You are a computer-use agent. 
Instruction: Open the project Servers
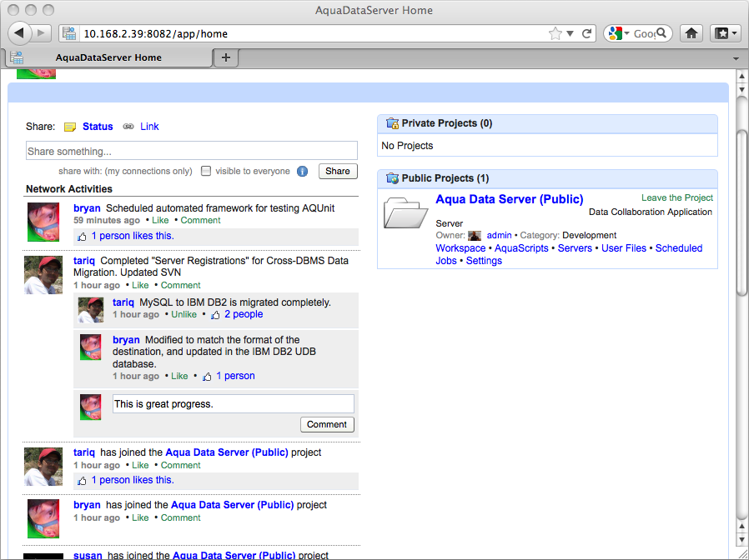(x=575, y=248)
